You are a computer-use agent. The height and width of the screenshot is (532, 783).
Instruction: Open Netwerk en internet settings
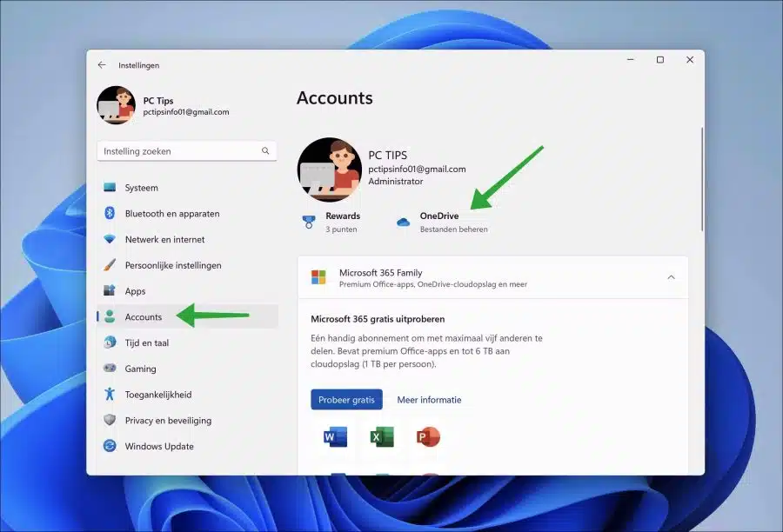(187, 239)
